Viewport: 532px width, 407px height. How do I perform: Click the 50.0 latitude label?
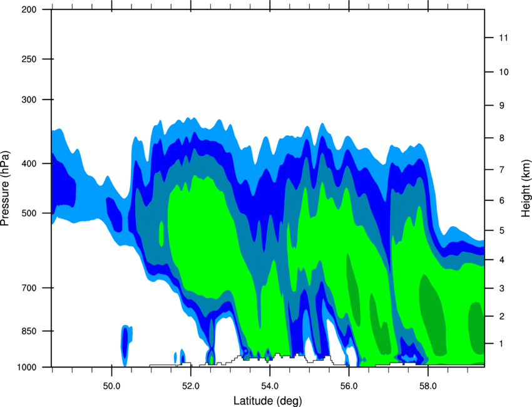(x=111, y=386)
